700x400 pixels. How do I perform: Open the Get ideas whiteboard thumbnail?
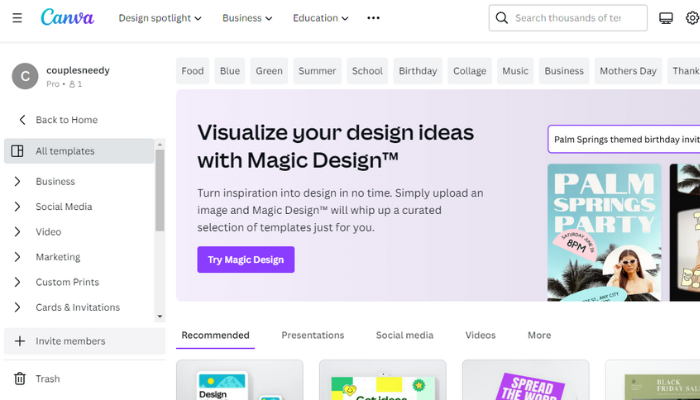[383, 380]
